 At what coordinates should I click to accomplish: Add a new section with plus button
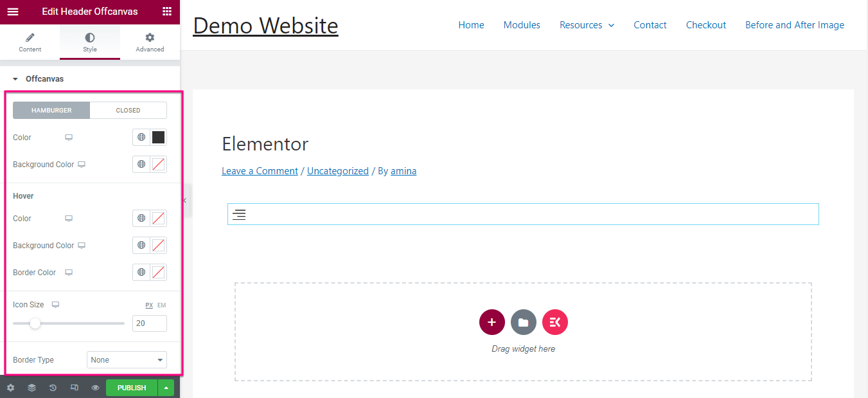492,322
